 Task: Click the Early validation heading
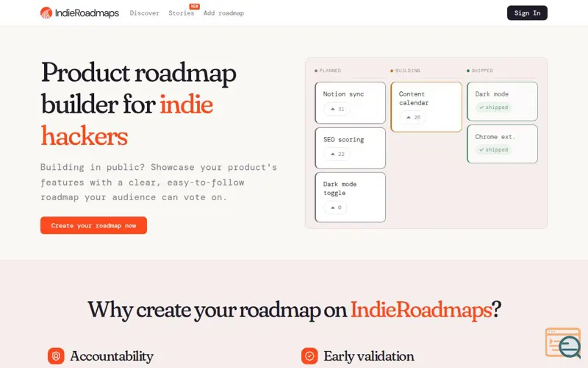(x=369, y=356)
